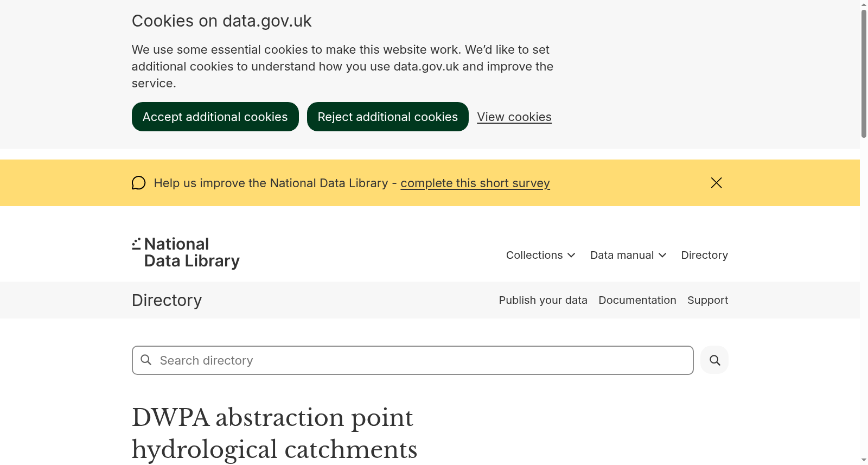868x465 pixels.
Task: Open the Publish your data page
Action: (543, 300)
